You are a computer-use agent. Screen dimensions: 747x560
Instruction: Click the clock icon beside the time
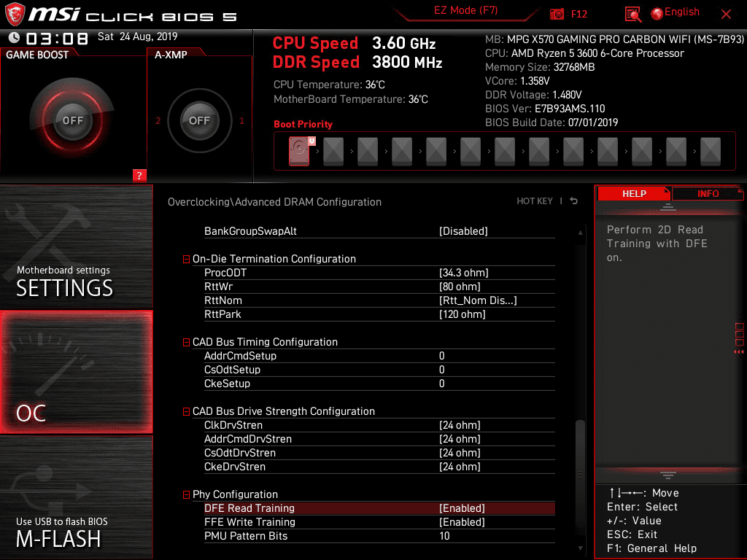[15, 38]
